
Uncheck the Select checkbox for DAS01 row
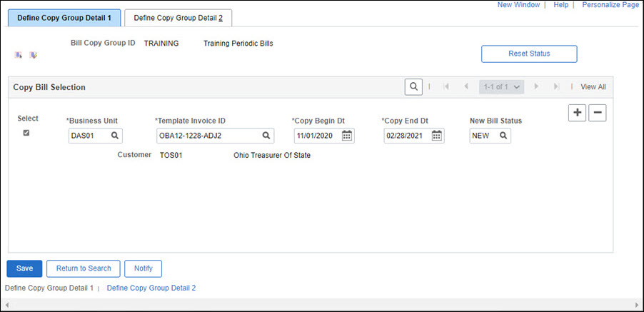coord(26,133)
